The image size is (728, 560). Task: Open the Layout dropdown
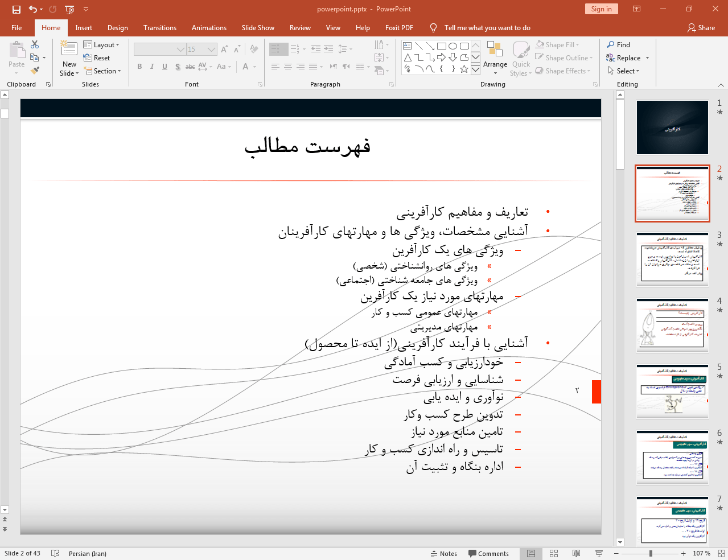tap(101, 44)
